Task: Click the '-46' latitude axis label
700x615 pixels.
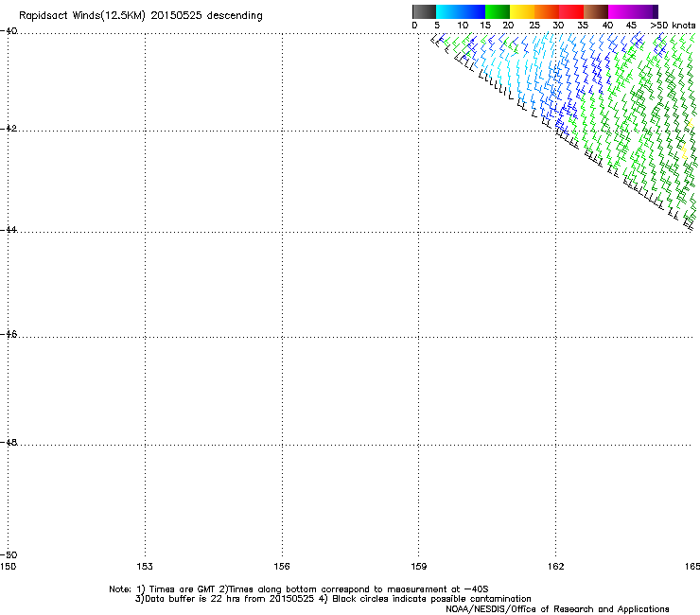Action: point(9,335)
